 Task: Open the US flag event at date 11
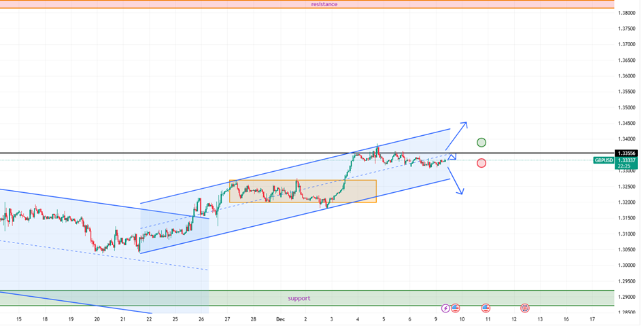point(486,308)
